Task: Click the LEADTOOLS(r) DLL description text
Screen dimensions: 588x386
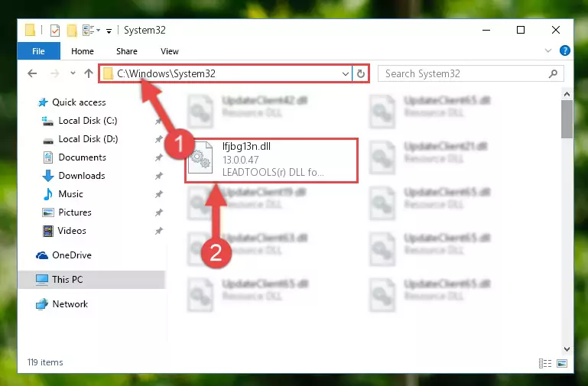Action: pyautogui.click(x=273, y=172)
